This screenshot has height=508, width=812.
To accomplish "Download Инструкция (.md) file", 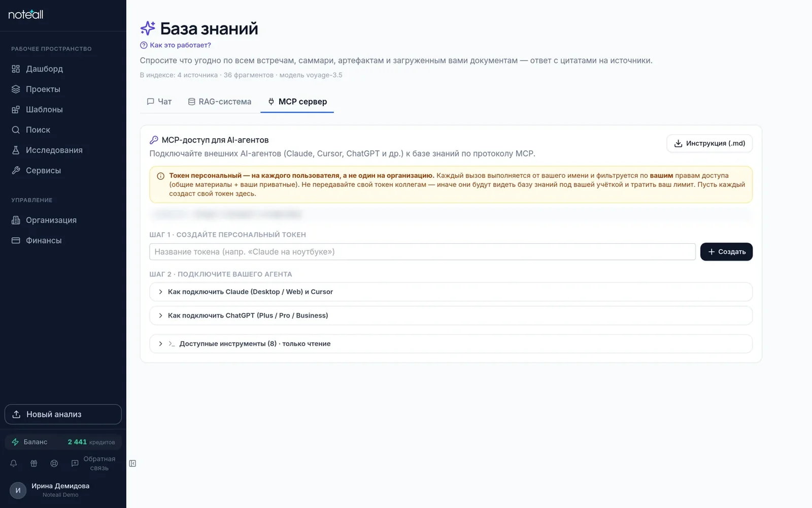I will [x=709, y=143].
